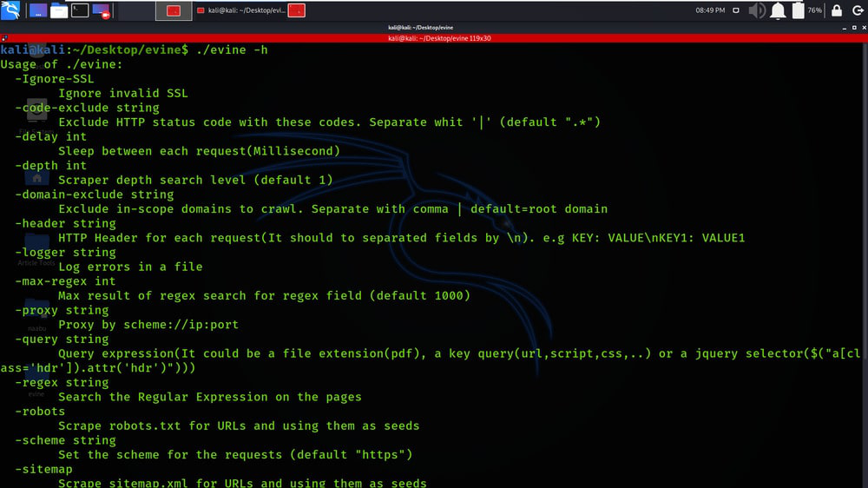This screenshot has height=488, width=868.
Task: Click the wrapped line ass='hdr']).attr('hdr')
Action: (98, 368)
